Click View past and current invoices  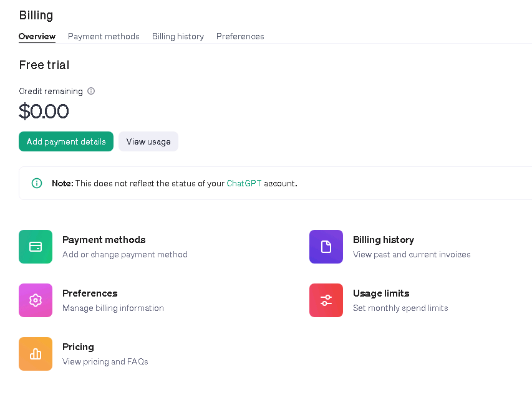pyautogui.click(x=412, y=255)
